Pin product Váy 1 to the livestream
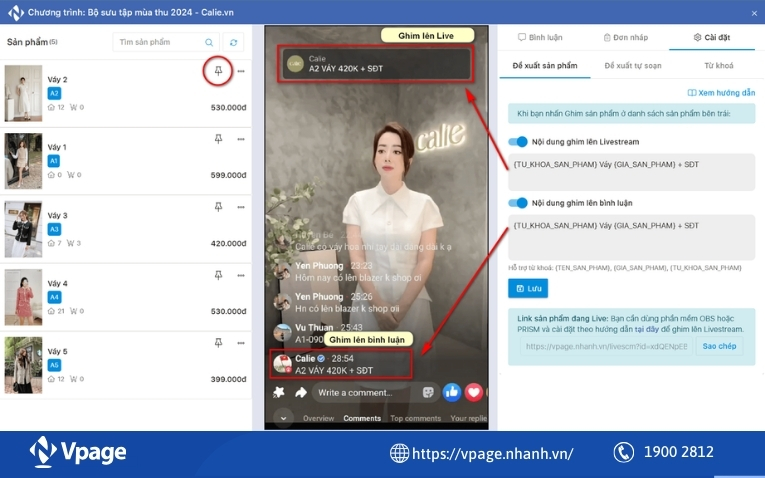The width and height of the screenshot is (765, 478). pyautogui.click(x=218, y=139)
